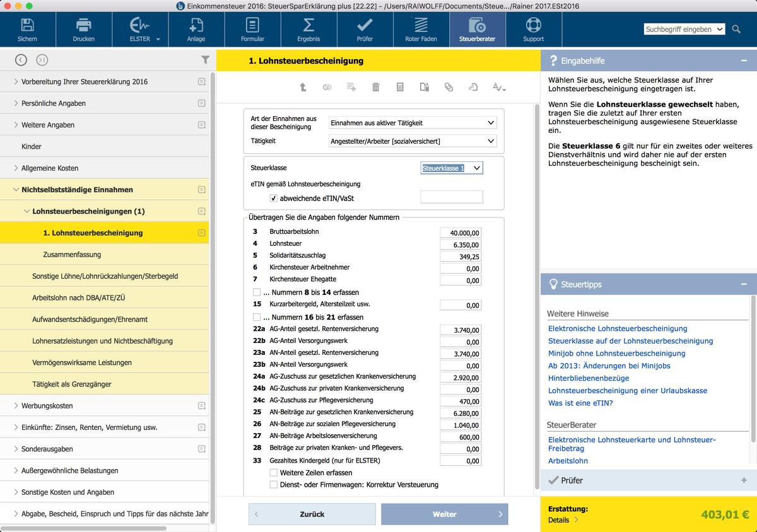Open the text format A dropdown icon
757x532 pixels.
(x=499, y=88)
